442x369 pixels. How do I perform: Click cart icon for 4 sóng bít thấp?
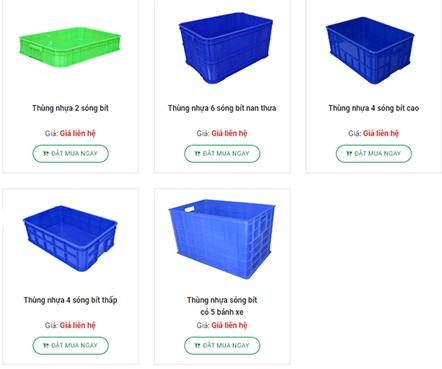pos(46,346)
